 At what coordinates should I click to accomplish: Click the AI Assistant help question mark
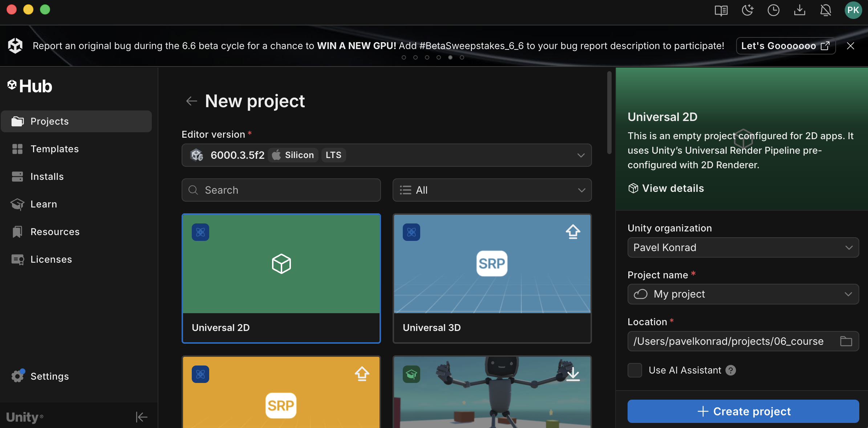[x=731, y=370]
